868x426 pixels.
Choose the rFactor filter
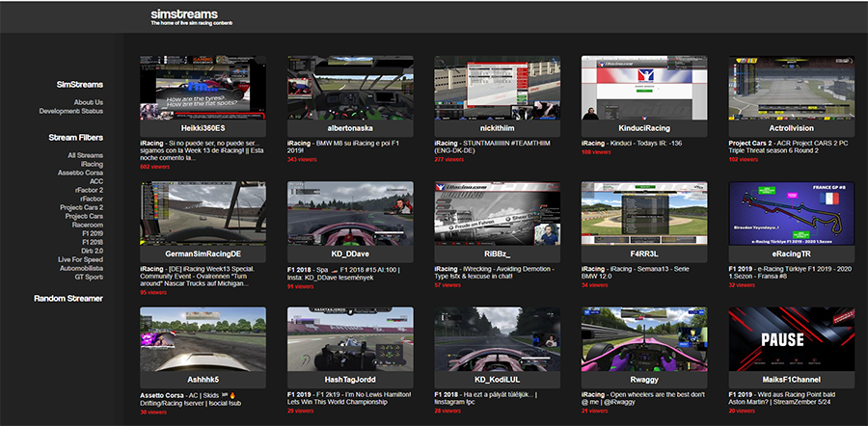[92, 199]
